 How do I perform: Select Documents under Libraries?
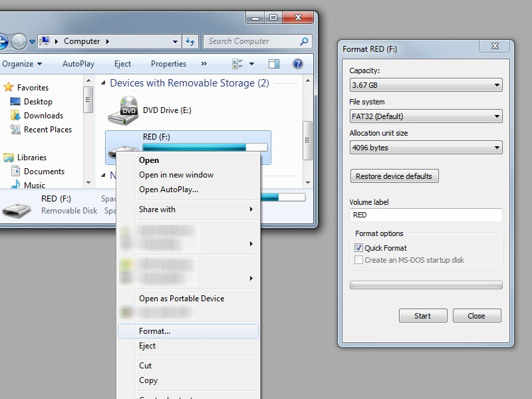[x=44, y=172]
